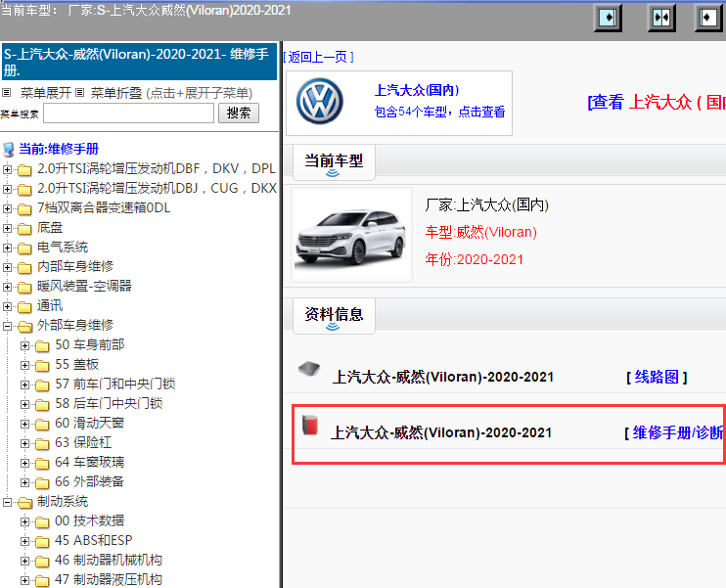Image resolution: width=726 pixels, height=588 pixels.
Task: Click folder icon of 63 保险杠
Action: (x=42, y=443)
